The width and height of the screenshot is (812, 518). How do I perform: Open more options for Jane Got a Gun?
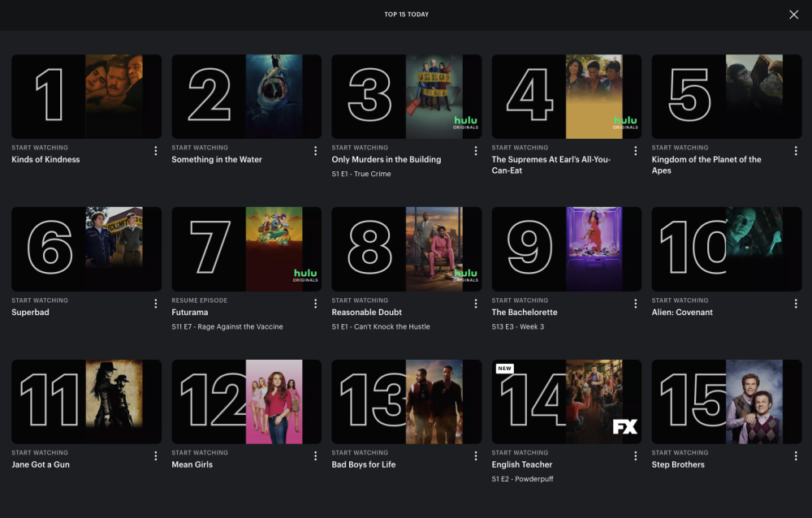coord(155,455)
